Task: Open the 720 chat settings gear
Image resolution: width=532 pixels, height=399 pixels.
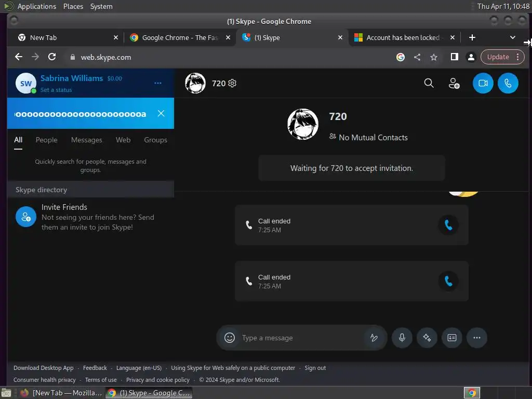Action: point(232,83)
